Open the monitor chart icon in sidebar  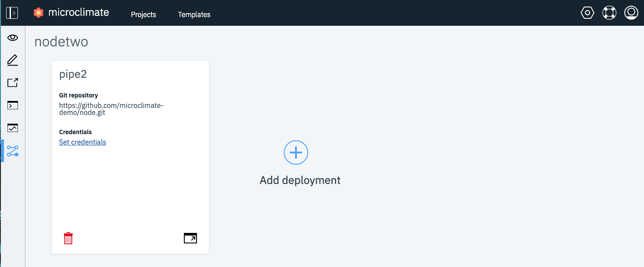pyautogui.click(x=13, y=128)
